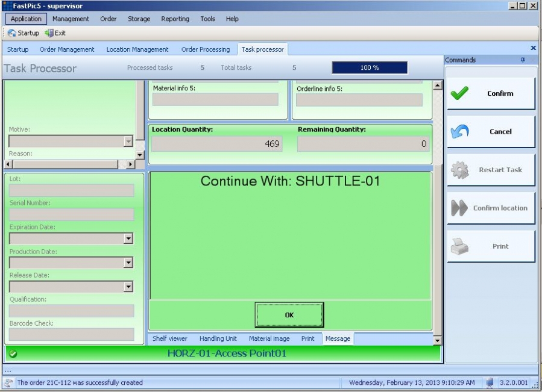Click the 100% progress bar
Screen dimensions: 542x392
(x=370, y=67)
